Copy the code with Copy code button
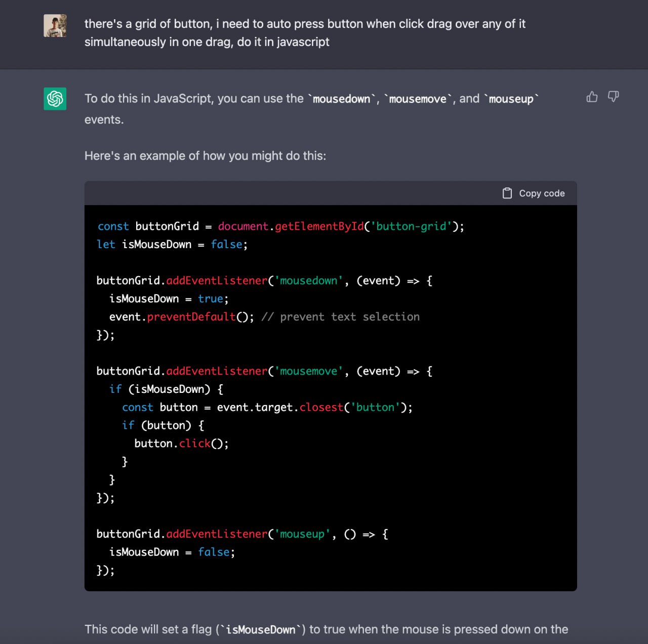Viewport: 648px width, 644px height. [x=534, y=193]
